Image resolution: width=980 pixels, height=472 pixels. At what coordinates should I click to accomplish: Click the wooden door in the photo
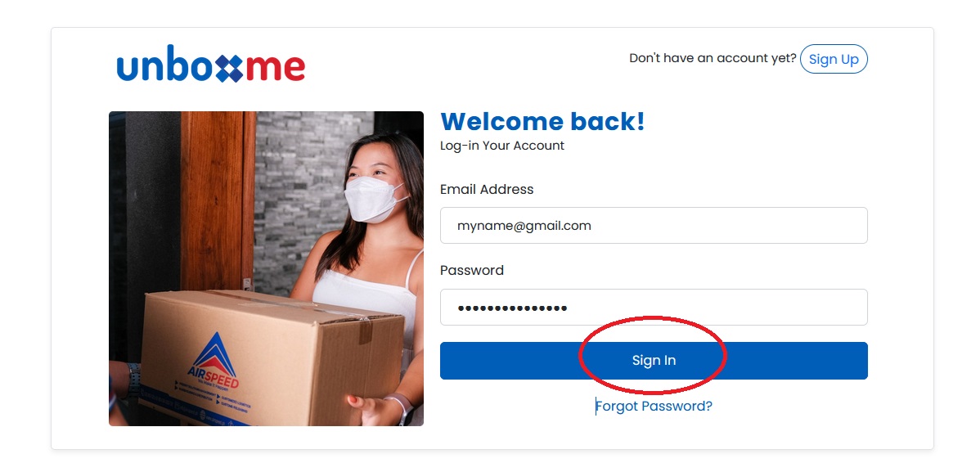pyautogui.click(x=218, y=200)
